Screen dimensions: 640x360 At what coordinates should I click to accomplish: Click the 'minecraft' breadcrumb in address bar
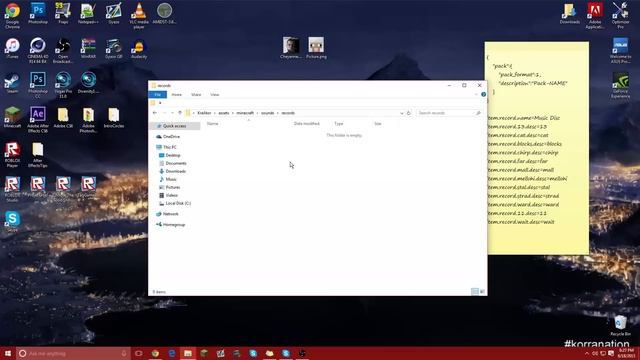pos(245,113)
